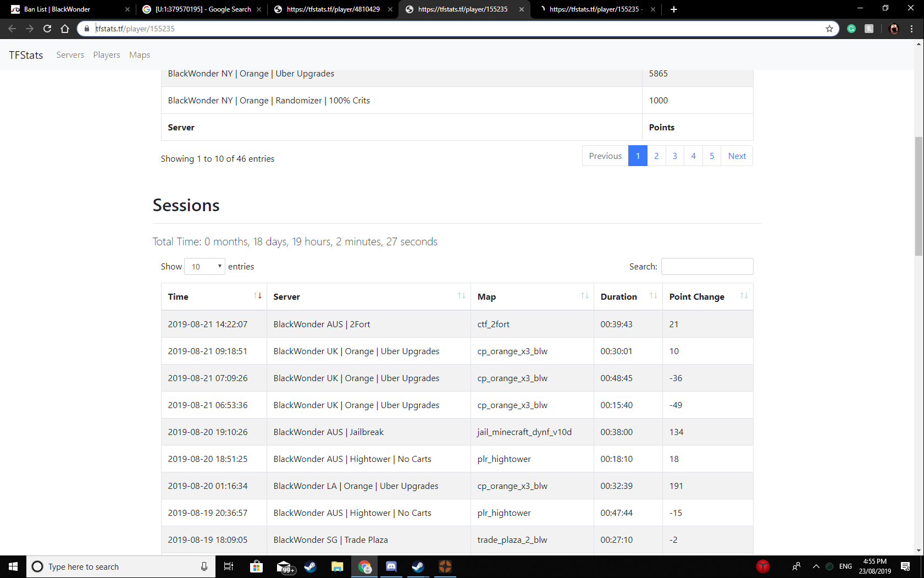Click the browser forward arrow
This screenshot has width=924, height=578.
click(x=30, y=29)
